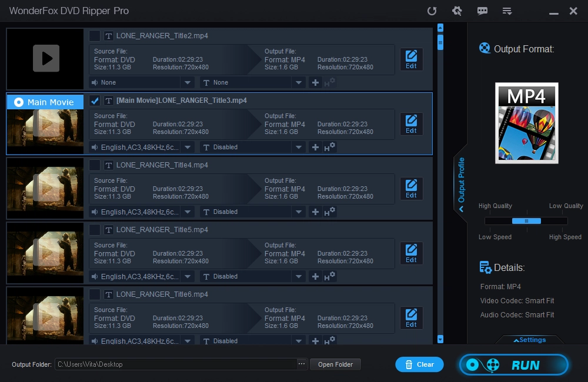This screenshot has height=382, width=588.
Task: Edit LONE_RANGER_Title2.mp4
Action: (x=411, y=59)
